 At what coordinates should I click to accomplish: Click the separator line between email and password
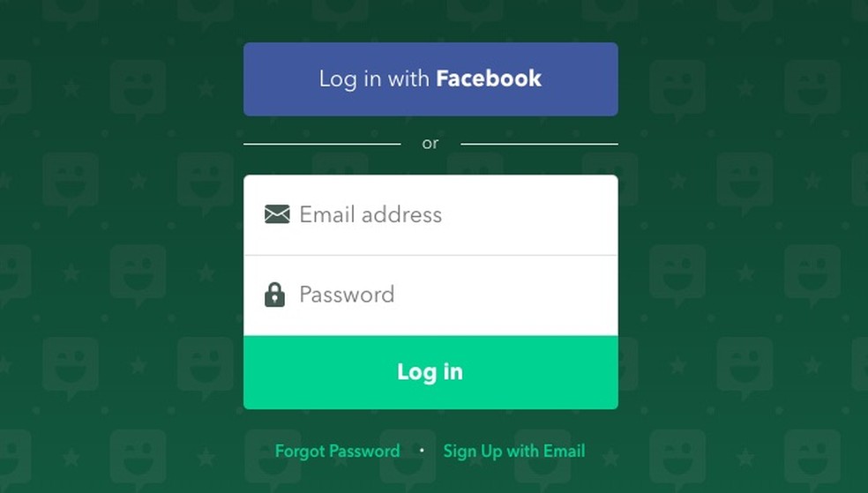pyautogui.click(x=430, y=255)
